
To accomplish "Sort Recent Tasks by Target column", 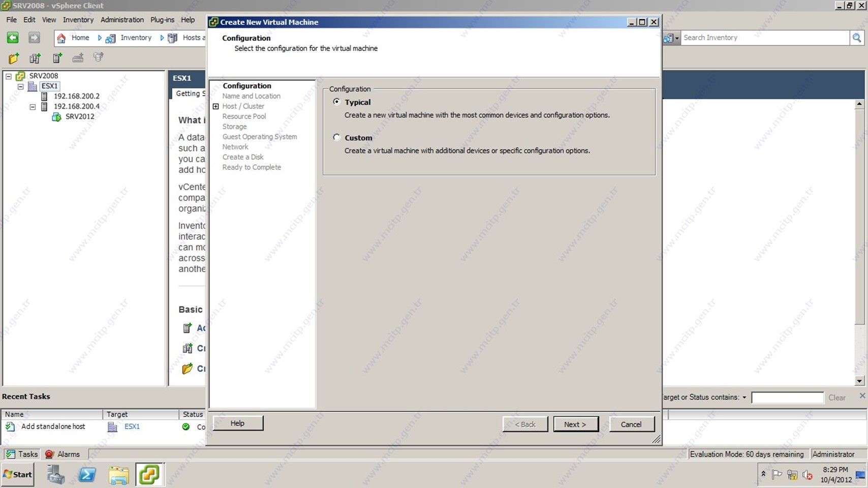I will click(141, 414).
